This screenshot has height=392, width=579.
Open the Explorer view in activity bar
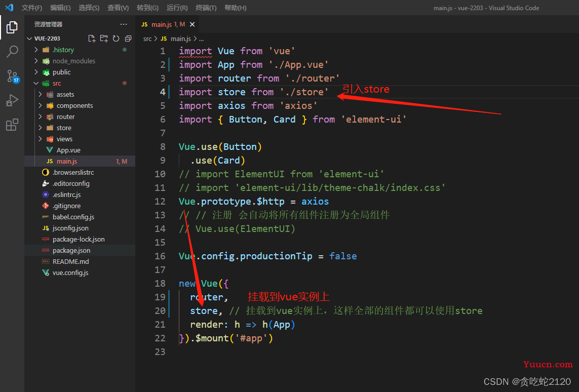coord(12,27)
